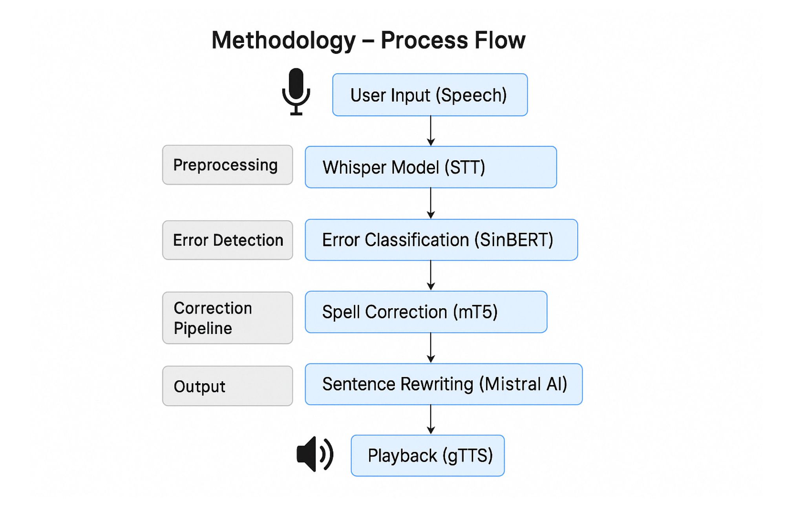Select the Sentence Rewriting (Mistral AI) box
Image resolution: width=795 pixels, height=532 pixels.
[x=443, y=384]
